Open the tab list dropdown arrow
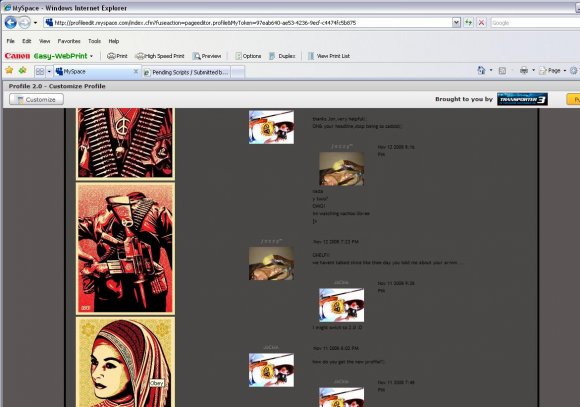Screen dimensions: 580x407 pos(49,71)
